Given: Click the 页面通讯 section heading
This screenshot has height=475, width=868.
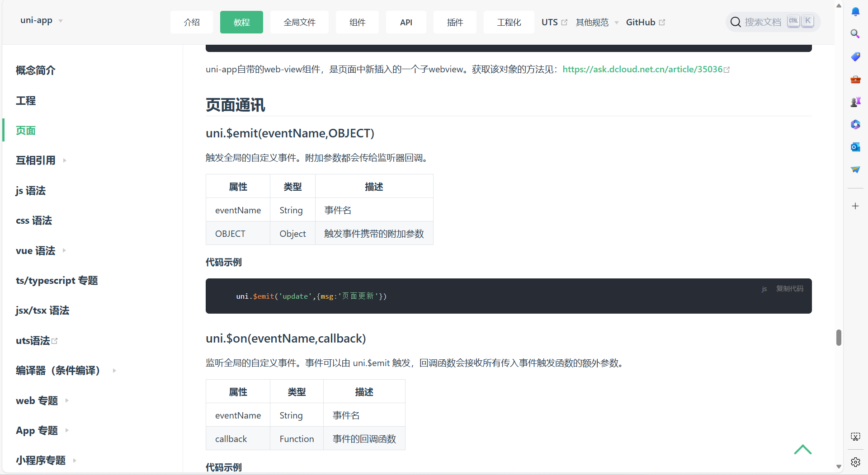Looking at the screenshot, I should (x=236, y=105).
